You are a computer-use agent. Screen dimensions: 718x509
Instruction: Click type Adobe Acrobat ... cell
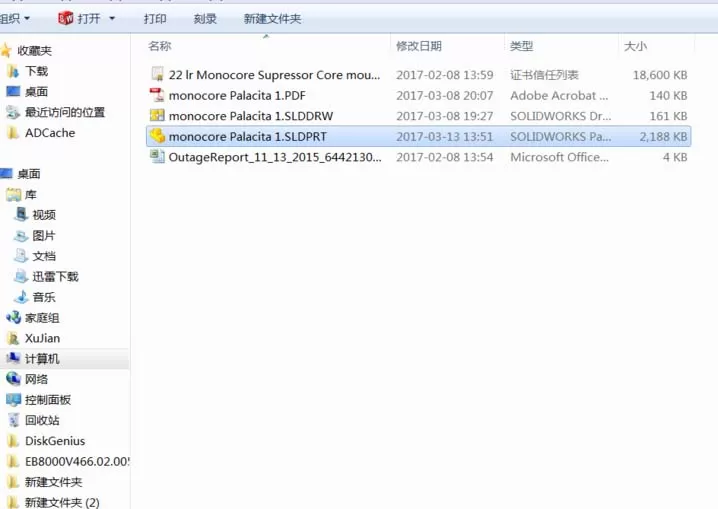tap(559, 95)
